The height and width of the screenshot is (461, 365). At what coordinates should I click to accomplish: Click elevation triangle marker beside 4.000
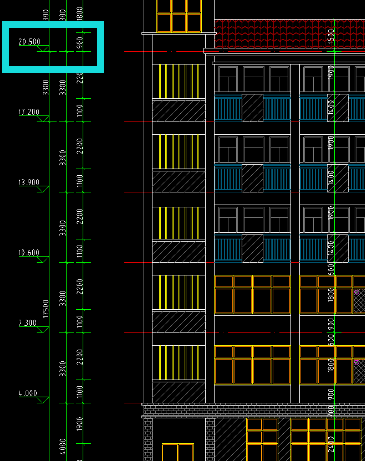(43, 400)
